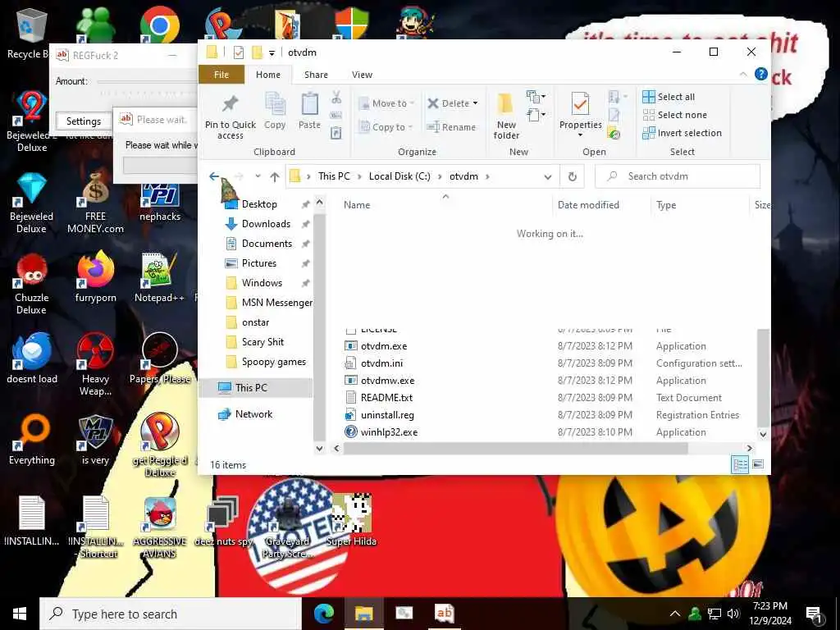Click File Explorer taskbar icon
The height and width of the screenshot is (630, 840).
pyautogui.click(x=363, y=614)
